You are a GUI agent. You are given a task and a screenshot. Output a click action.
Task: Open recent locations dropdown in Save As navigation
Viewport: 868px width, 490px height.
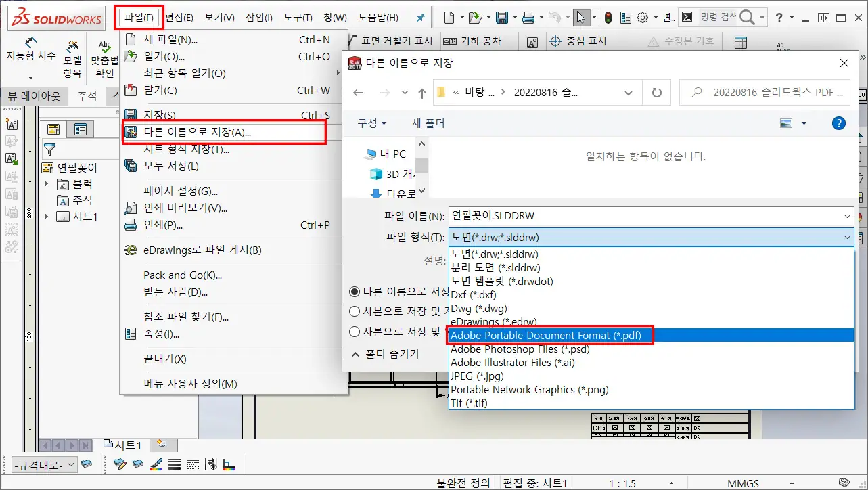[x=405, y=93]
